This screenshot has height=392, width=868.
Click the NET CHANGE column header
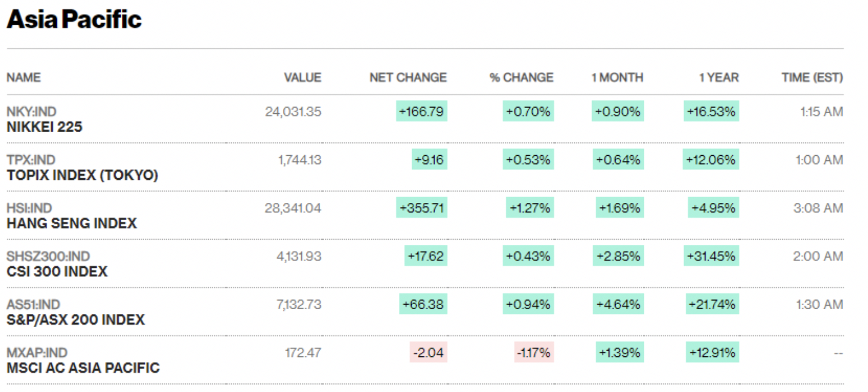click(x=408, y=78)
